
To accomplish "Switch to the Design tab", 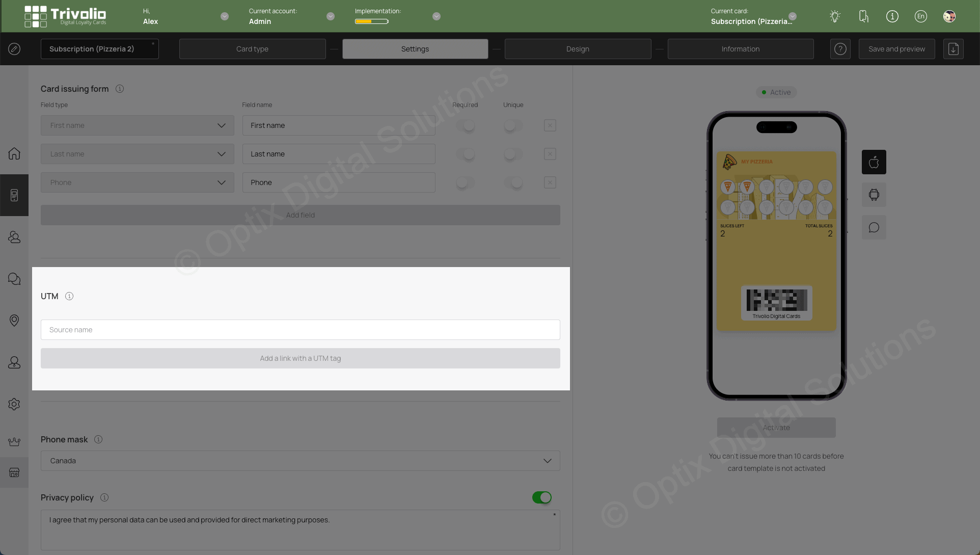I will [x=578, y=48].
